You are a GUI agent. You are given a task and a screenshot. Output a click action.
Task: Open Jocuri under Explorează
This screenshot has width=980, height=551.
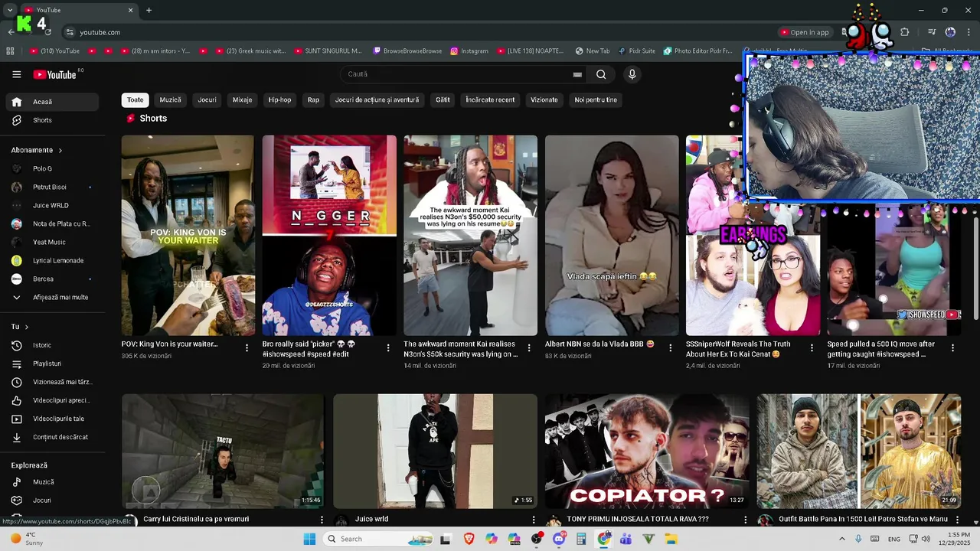[x=52, y=500]
